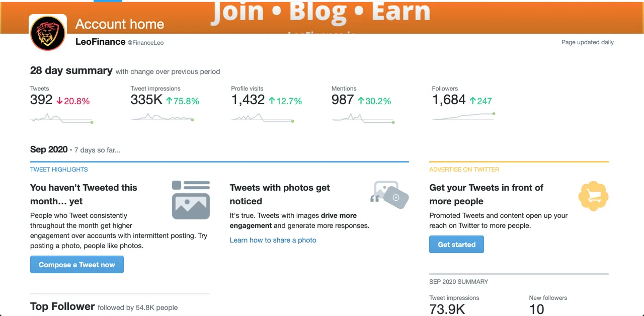Click the Get started button

point(456,245)
